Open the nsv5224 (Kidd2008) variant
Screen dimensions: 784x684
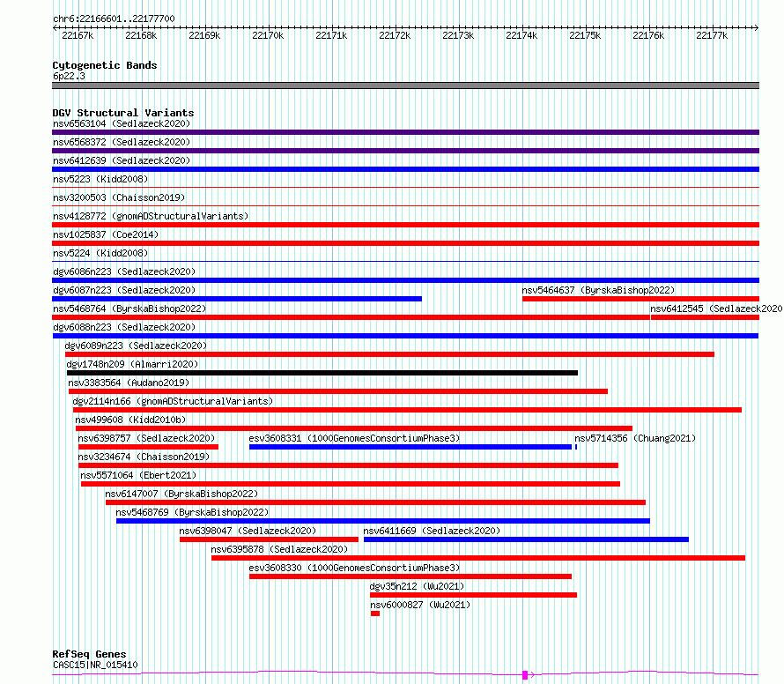click(100, 253)
